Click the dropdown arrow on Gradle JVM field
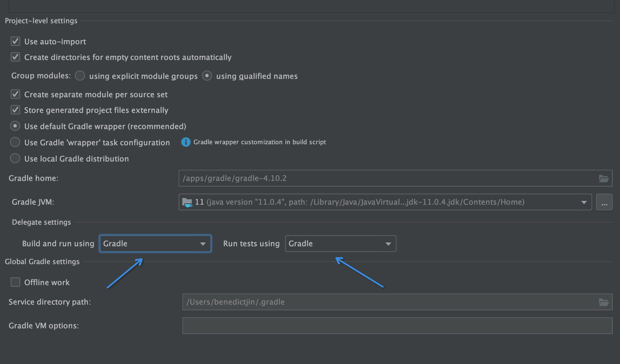 pos(584,202)
